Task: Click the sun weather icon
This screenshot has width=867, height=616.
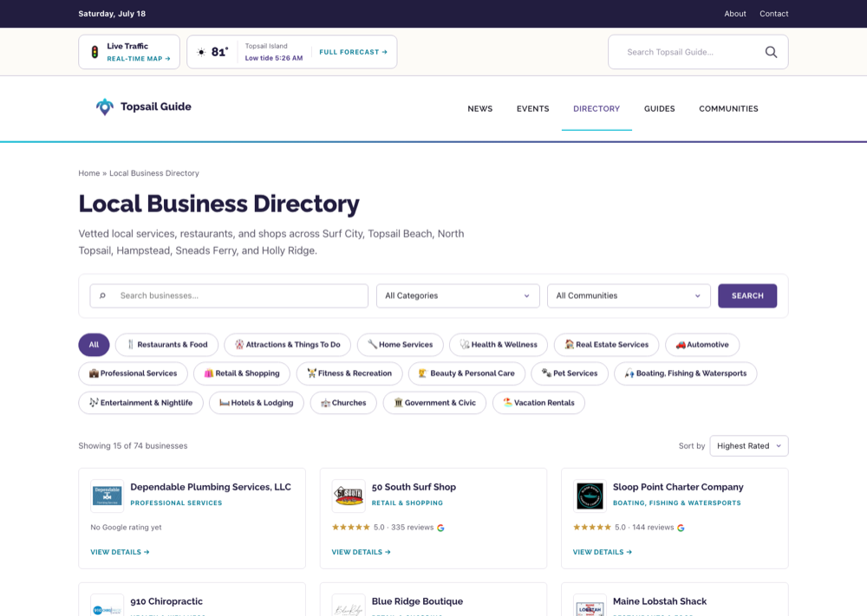Action: click(x=201, y=52)
